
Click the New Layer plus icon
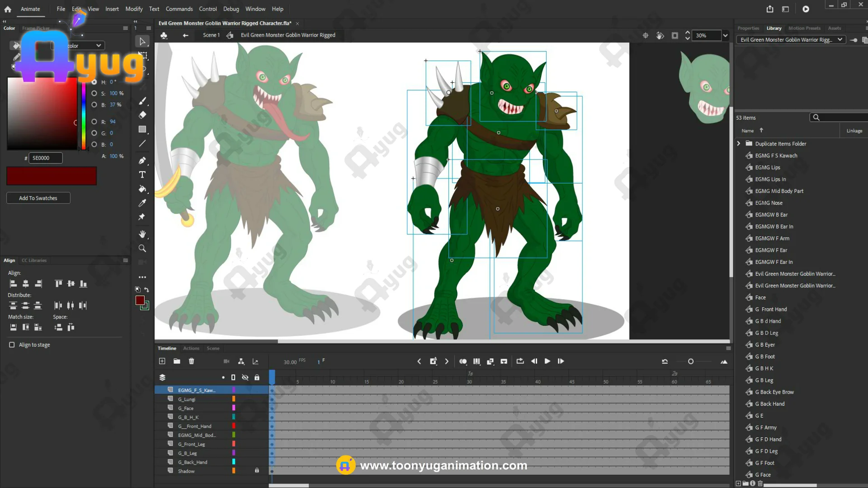pyautogui.click(x=162, y=361)
